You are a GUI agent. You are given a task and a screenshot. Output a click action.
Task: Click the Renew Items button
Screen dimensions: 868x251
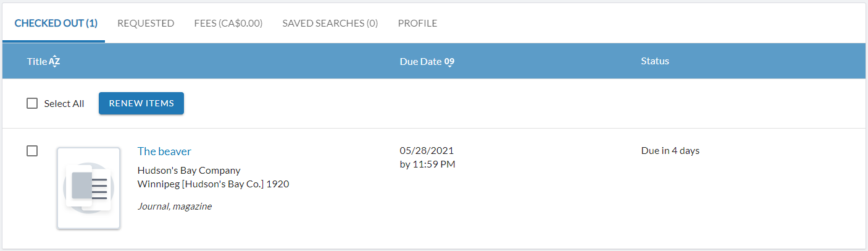pyautogui.click(x=141, y=103)
